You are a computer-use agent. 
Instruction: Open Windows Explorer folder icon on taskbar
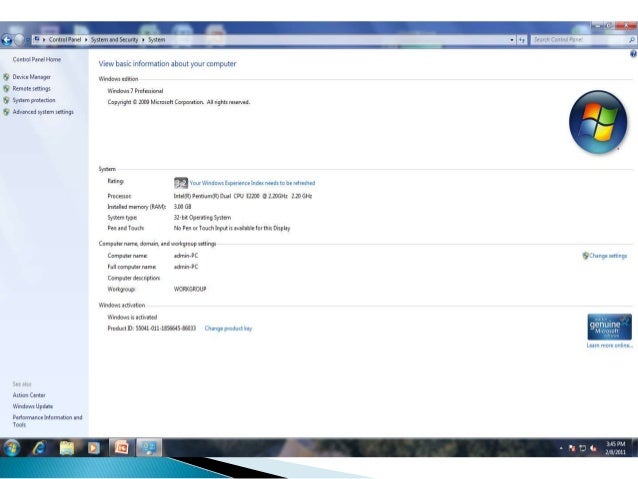(x=67, y=448)
